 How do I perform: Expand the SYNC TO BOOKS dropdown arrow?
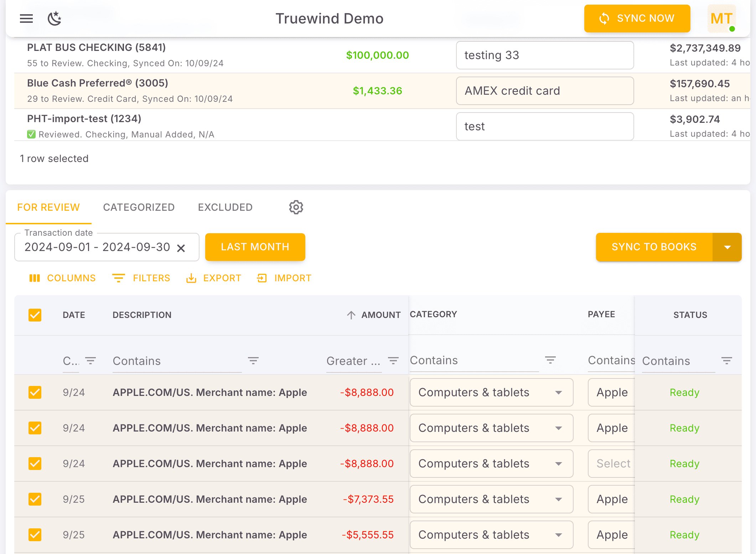(x=727, y=247)
